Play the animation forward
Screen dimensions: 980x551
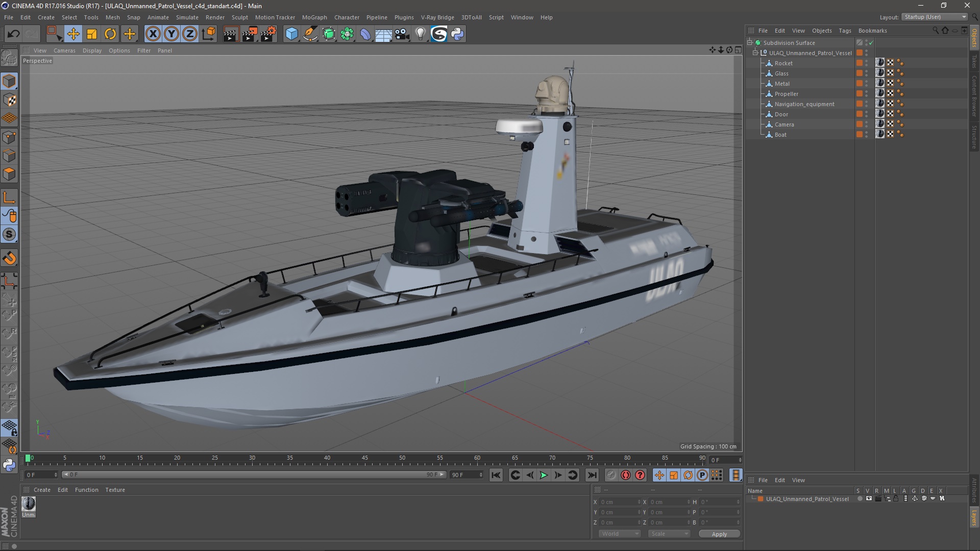544,475
